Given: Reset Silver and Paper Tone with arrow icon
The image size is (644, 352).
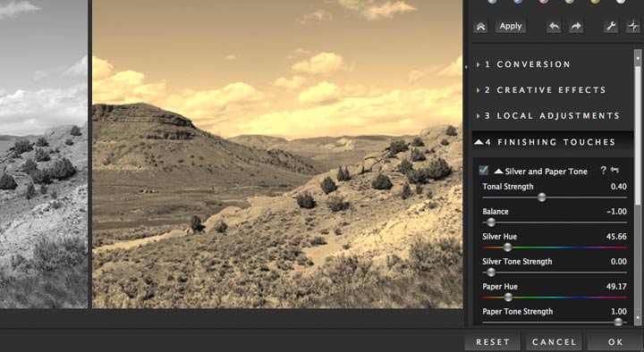Looking at the screenshot, I should pos(614,170).
